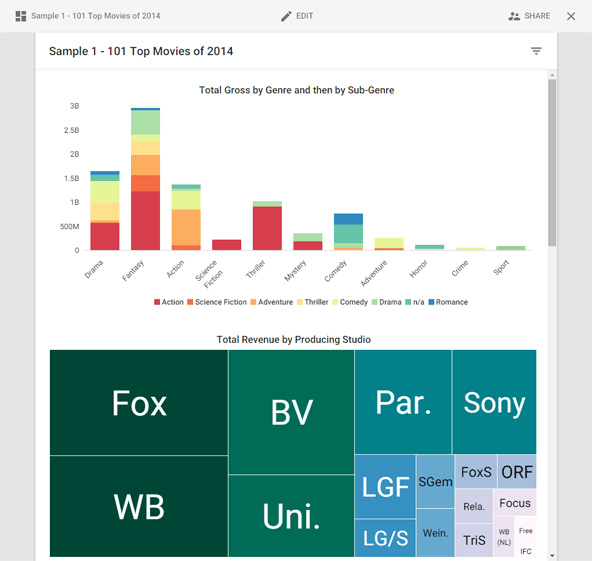Click 'Total Gross by Genre' chart title
The image size is (592, 561).
(296, 90)
